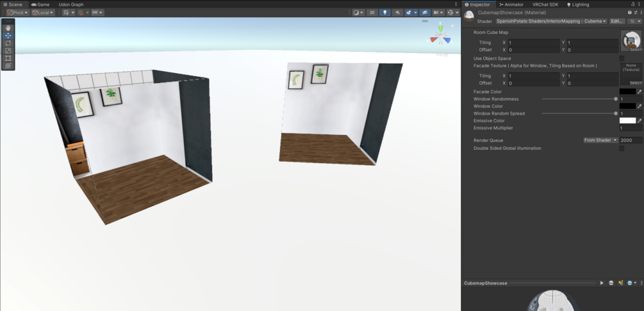Open the material preset selector icon

pos(635,13)
